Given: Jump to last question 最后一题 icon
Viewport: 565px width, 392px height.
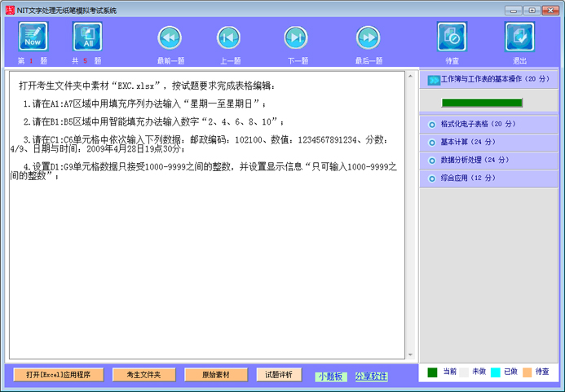Looking at the screenshot, I should 369,37.
